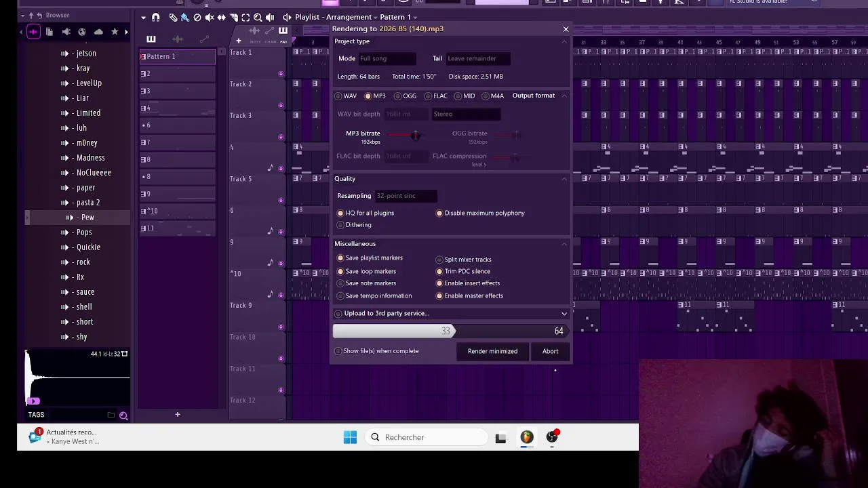
Task: Expand Upload to 3rd party service
Action: (564, 314)
